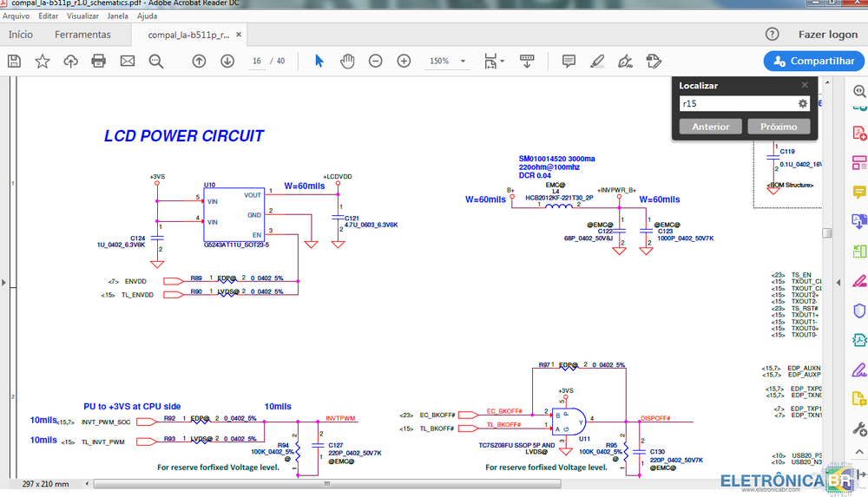Image resolution: width=868 pixels, height=497 pixels.
Task: Select the hand pan tool
Action: [347, 62]
